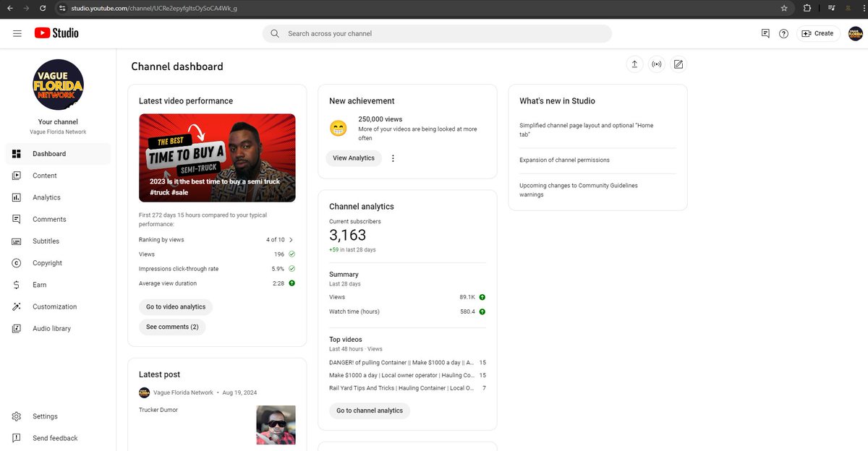Open Simplified channel page layout news link
The image size is (868, 451).
click(587, 130)
